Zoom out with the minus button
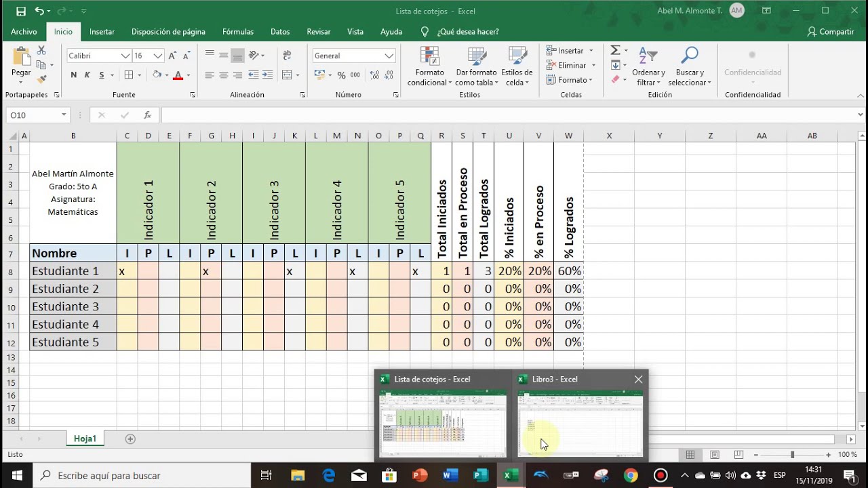 pos(755,455)
